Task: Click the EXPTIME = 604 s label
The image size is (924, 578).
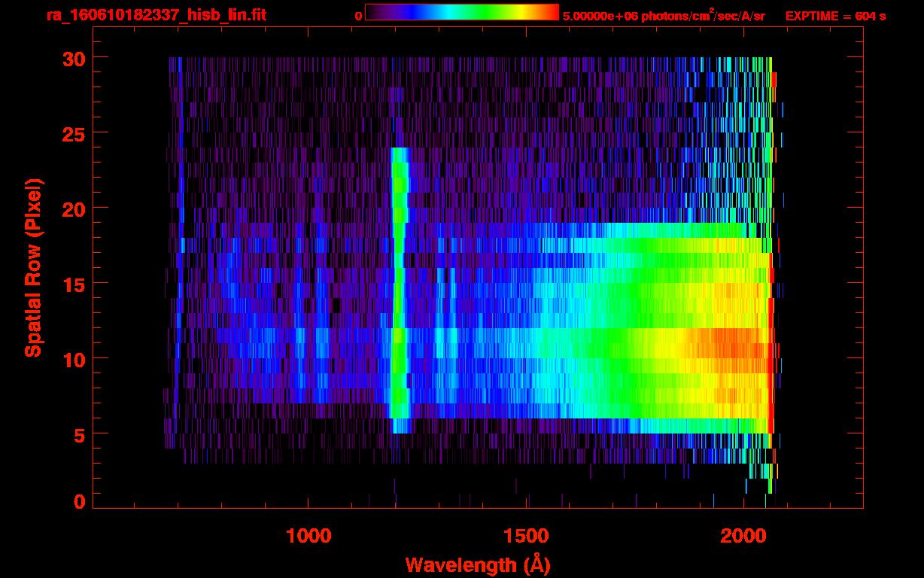Action: tap(835, 16)
